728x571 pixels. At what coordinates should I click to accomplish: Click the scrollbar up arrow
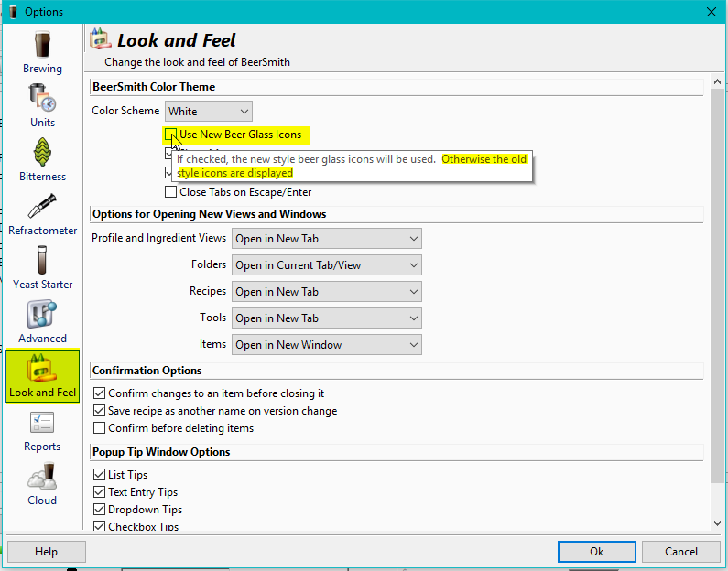click(717, 81)
